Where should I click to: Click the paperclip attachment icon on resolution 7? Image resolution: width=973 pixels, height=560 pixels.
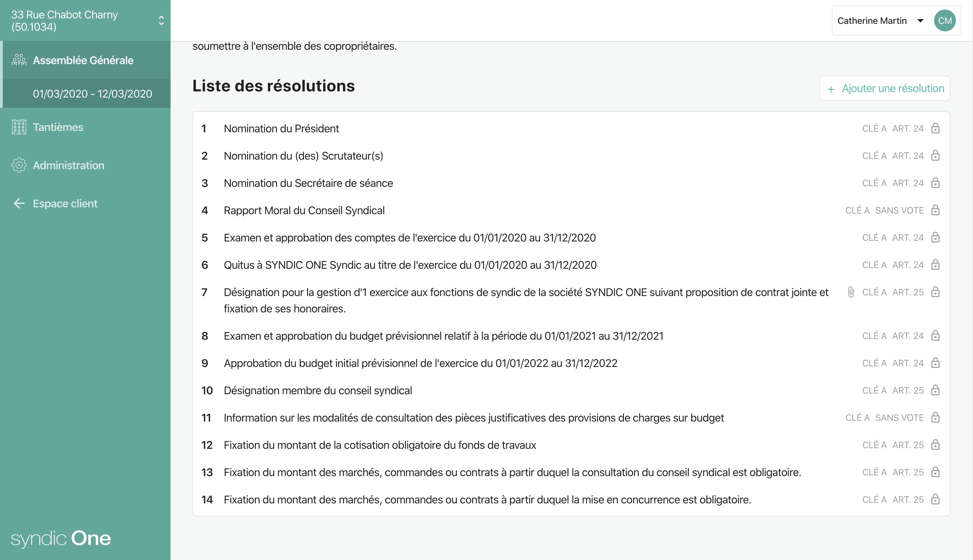click(851, 292)
